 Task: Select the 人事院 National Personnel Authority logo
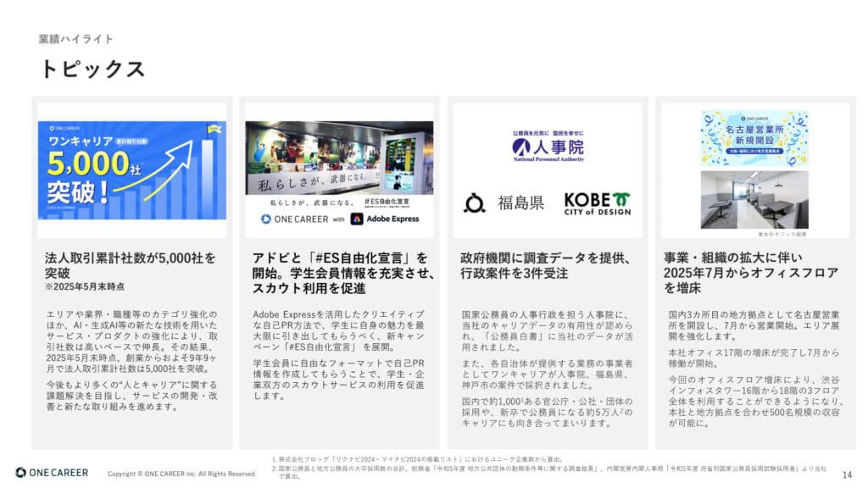[x=548, y=149]
